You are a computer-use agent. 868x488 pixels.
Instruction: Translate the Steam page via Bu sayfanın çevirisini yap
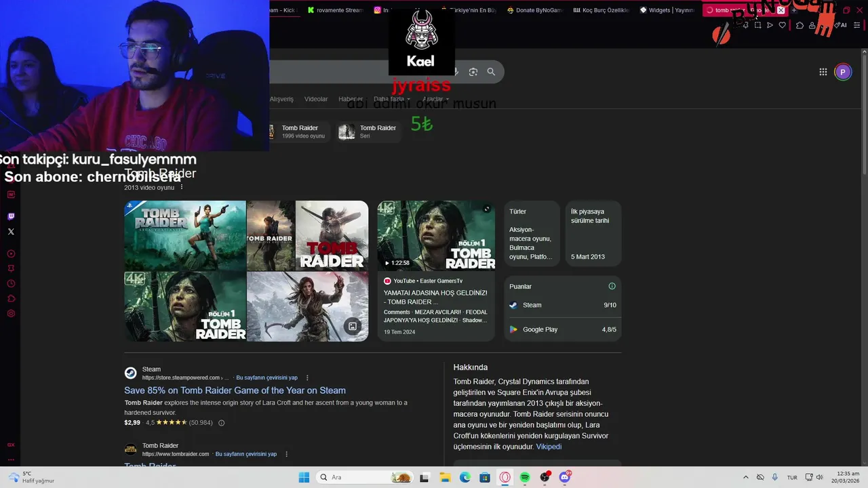pyautogui.click(x=266, y=378)
